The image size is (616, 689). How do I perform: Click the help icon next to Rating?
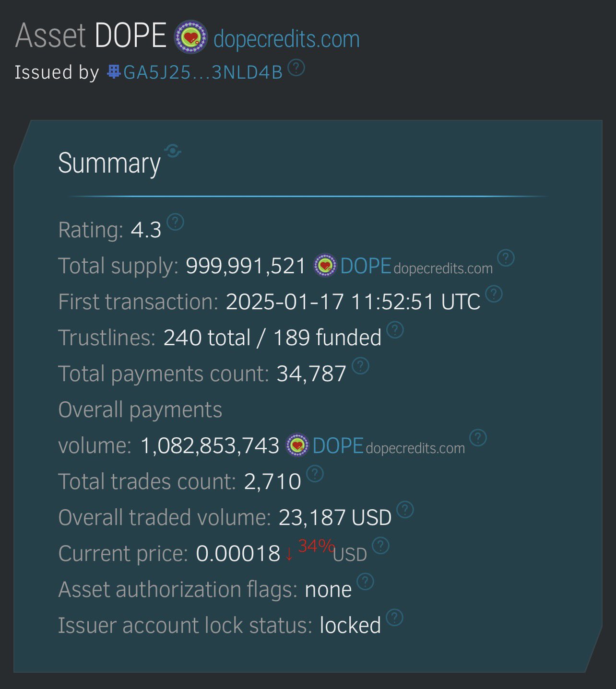(x=176, y=222)
